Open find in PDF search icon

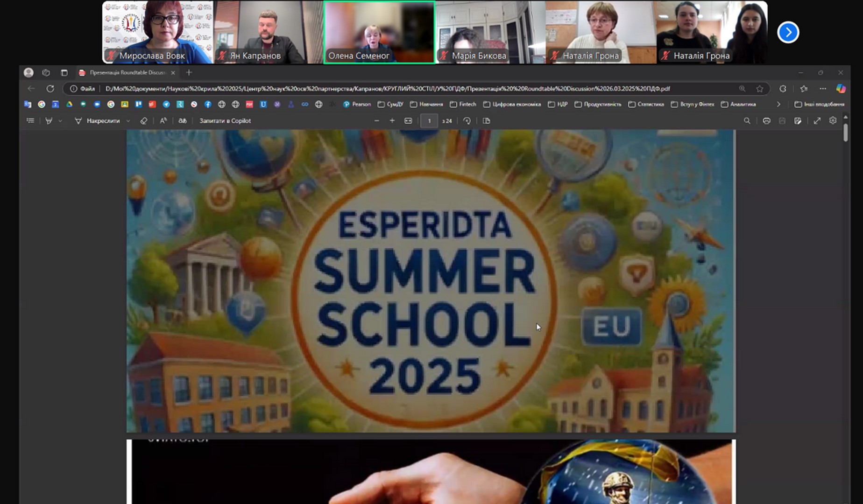pos(747,121)
